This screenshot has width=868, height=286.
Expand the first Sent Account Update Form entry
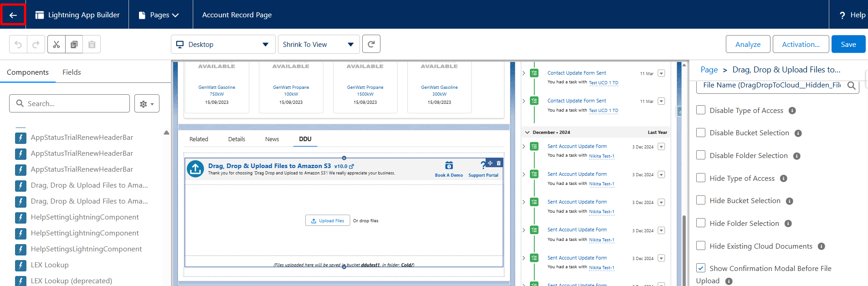[x=524, y=146]
